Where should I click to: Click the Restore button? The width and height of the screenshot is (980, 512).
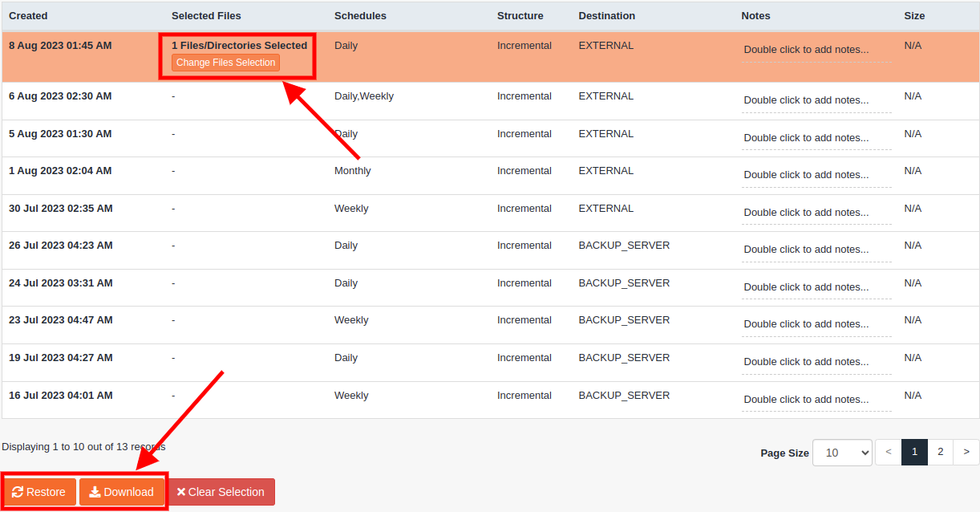[x=39, y=492]
